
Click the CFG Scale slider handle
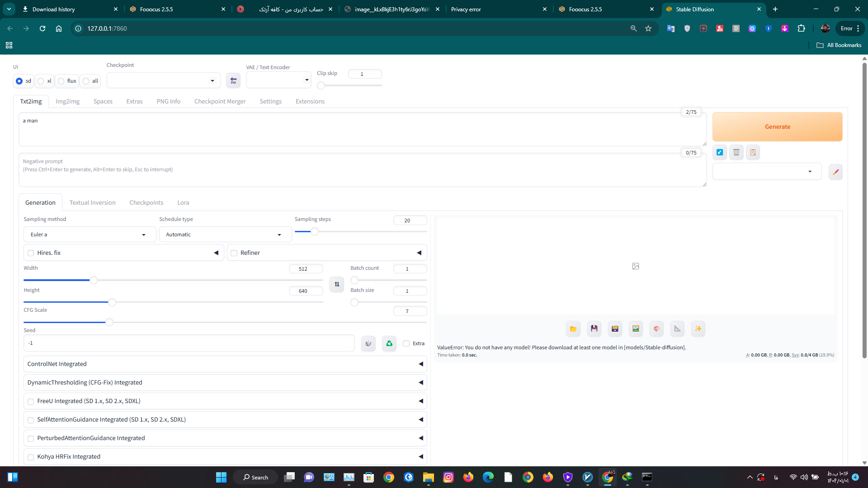coord(109,322)
